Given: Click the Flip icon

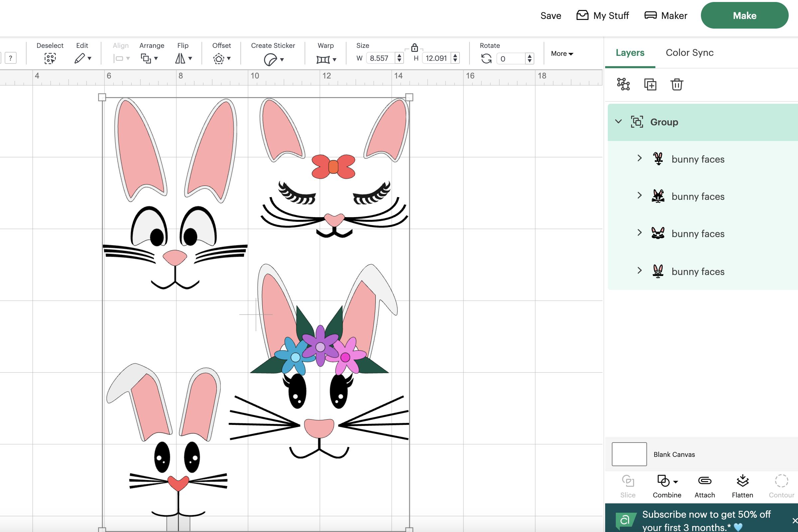Looking at the screenshot, I should (180, 59).
